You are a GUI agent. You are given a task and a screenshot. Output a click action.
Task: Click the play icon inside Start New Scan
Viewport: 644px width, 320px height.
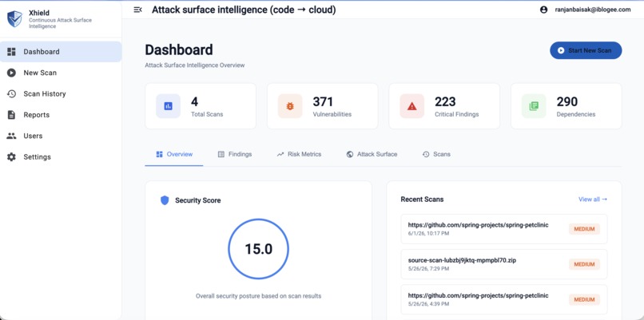pyautogui.click(x=561, y=50)
